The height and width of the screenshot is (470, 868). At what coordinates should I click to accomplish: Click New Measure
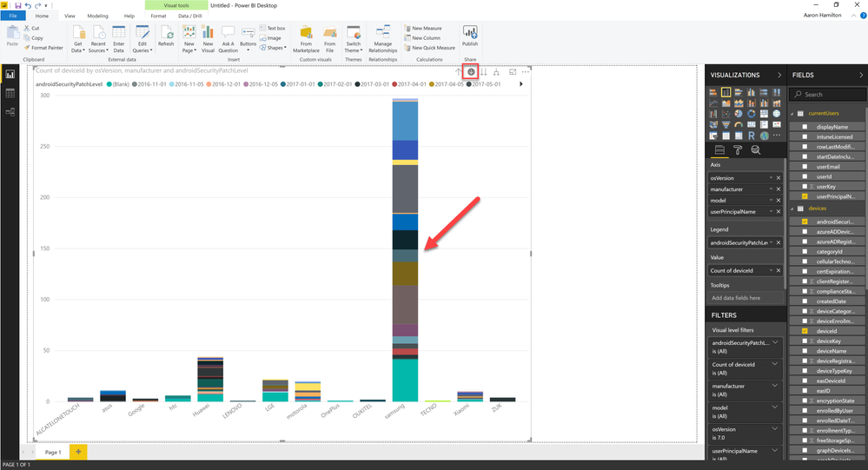[x=422, y=28]
